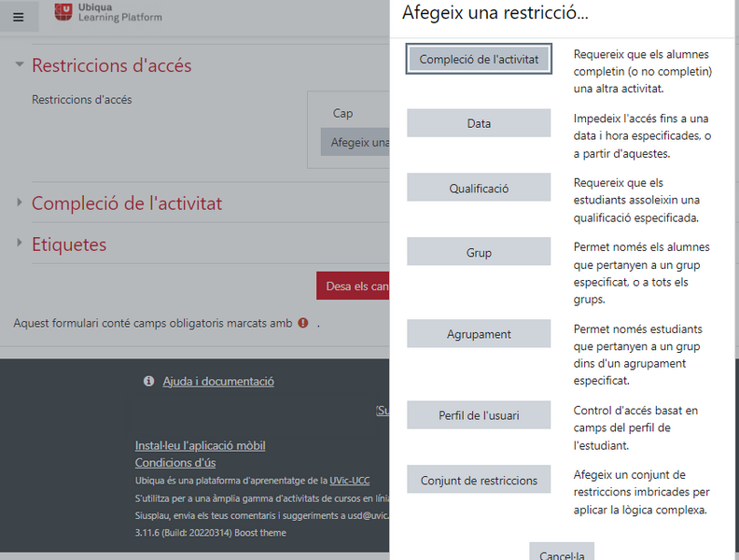Screen dimensions: 739x560
Task: Choose the Compleció de l'activitat restriction button
Action: tap(479, 59)
